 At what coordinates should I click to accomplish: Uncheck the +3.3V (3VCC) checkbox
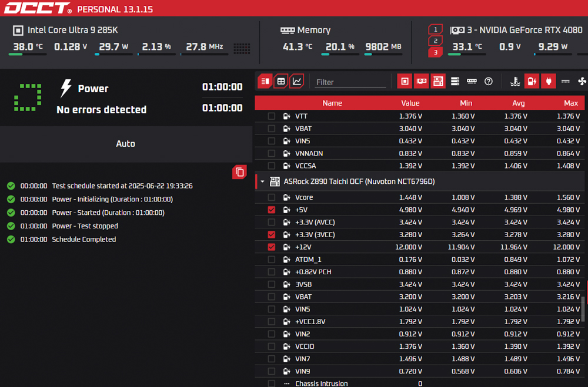pos(272,234)
